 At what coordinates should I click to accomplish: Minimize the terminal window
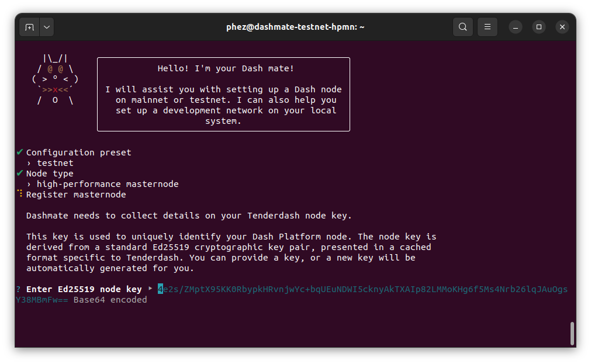[516, 27]
